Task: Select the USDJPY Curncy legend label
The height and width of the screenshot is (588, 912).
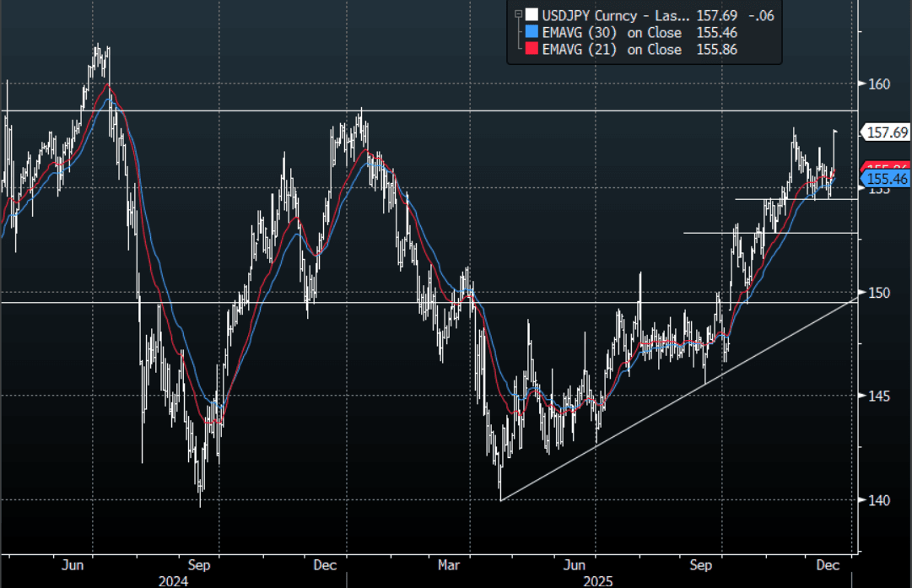Action: (617, 14)
